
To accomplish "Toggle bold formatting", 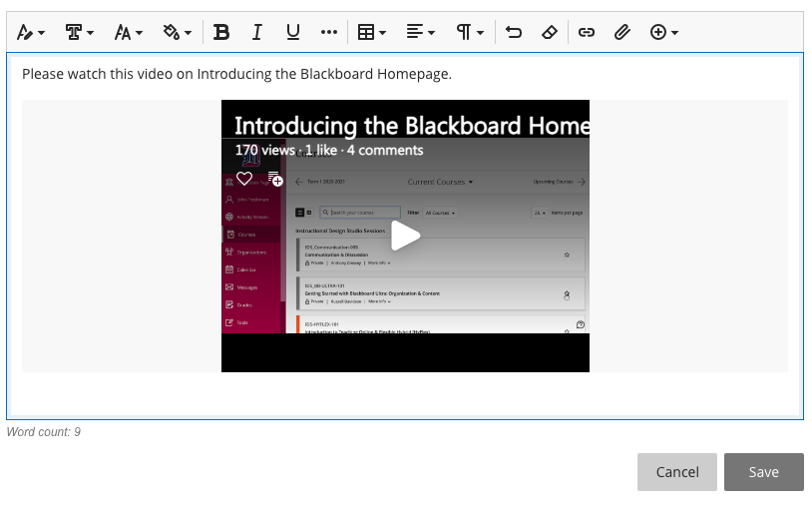I will click(x=221, y=32).
